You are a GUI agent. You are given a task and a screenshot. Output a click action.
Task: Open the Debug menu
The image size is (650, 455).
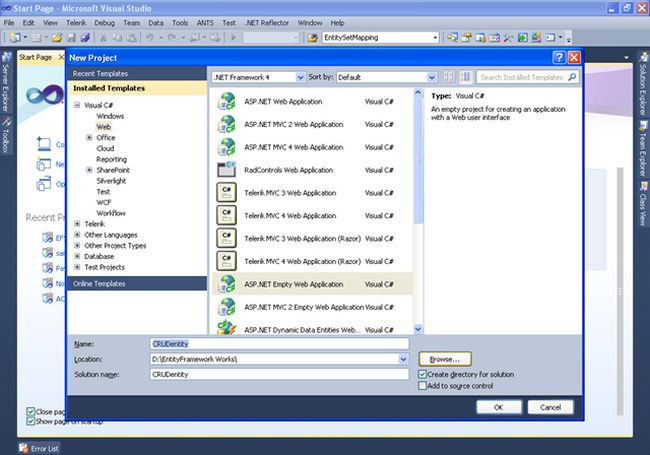point(104,23)
